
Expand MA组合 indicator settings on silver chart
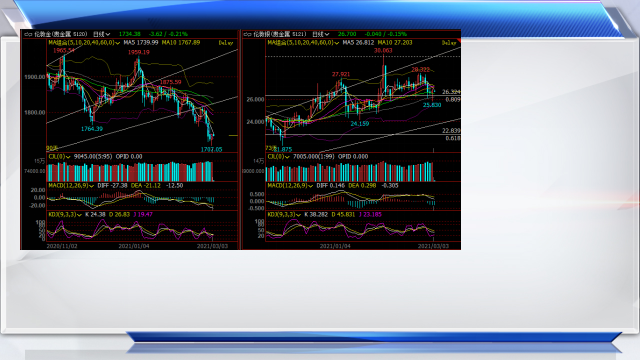point(303,42)
